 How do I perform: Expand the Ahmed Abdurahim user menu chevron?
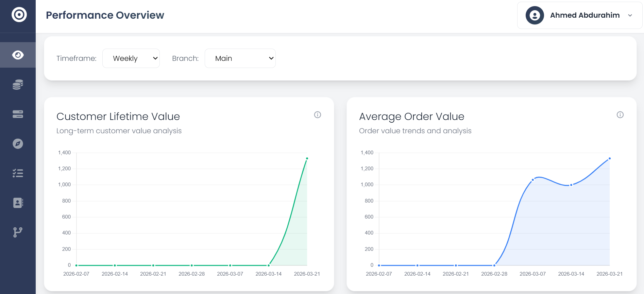coord(630,15)
